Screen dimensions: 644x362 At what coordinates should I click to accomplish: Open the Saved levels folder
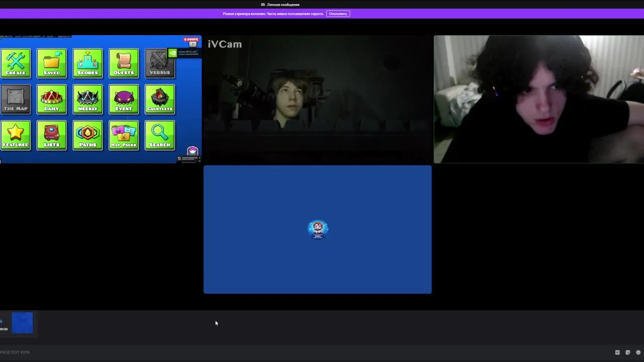(x=51, y=63)
